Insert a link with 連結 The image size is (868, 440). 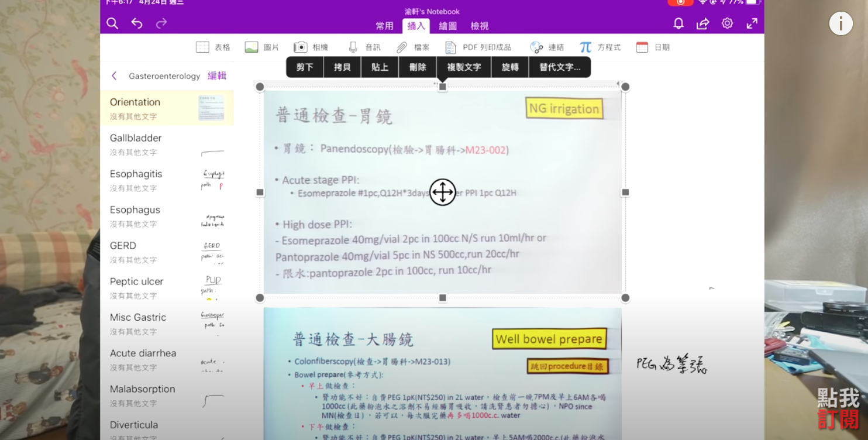click(547, 47)
